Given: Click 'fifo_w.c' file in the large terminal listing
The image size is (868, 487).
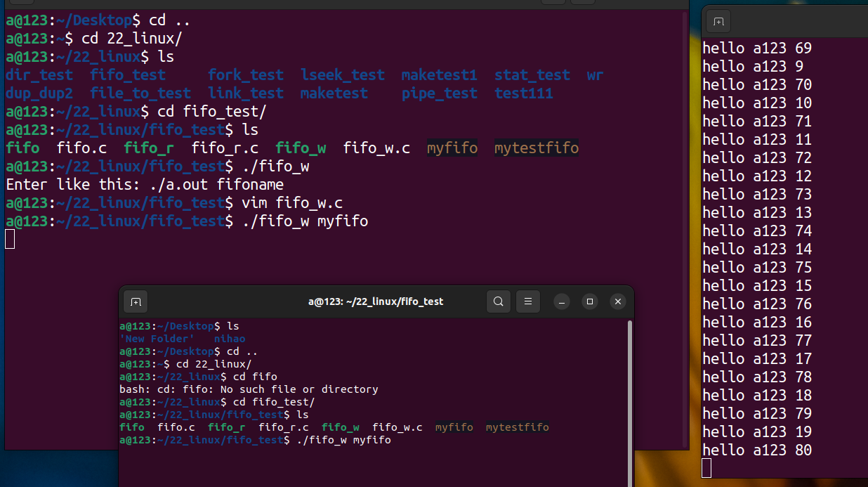Looking at the screenshot, I should 376,148.
